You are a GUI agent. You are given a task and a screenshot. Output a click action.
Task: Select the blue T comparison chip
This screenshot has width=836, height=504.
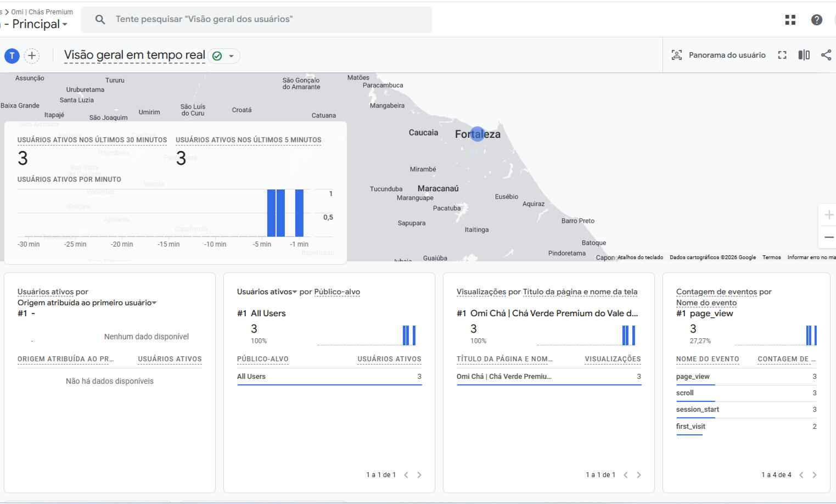coord(12,55)
